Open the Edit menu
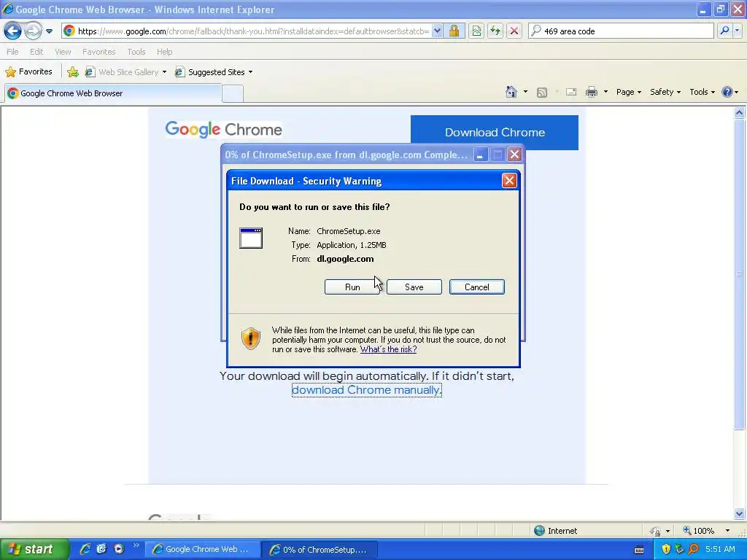The height and width of the screenshot is (560, 747). [x=36, y=52]
